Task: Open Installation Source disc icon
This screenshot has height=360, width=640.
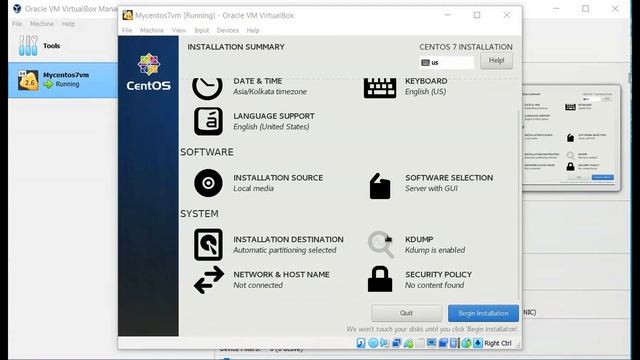Action: (x=208, y=183)
